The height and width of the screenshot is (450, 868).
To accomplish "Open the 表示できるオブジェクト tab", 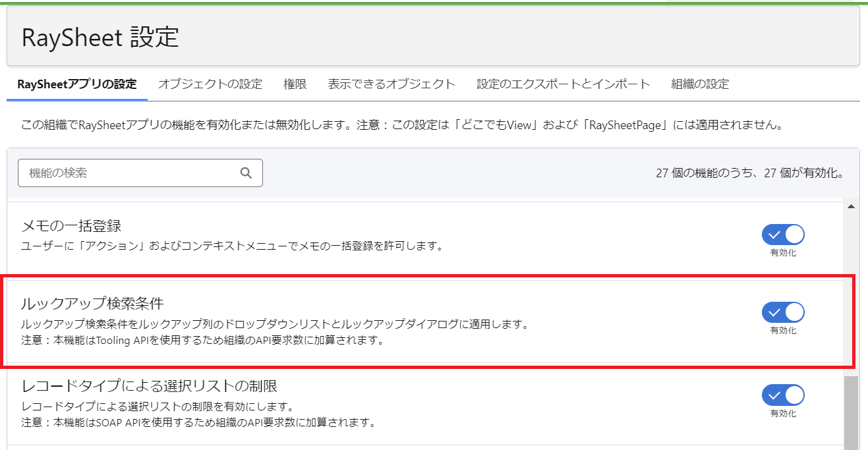I will 391,84.
